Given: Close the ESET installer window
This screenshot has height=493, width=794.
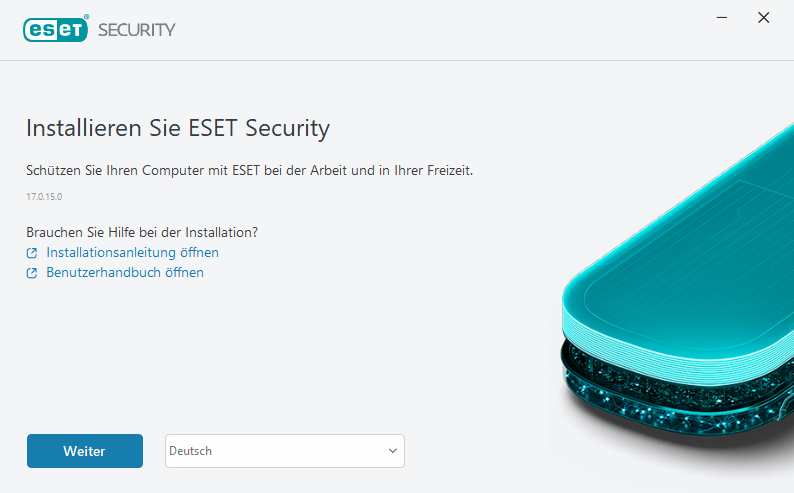Looking at the screenshot, I should click(764, 18).
